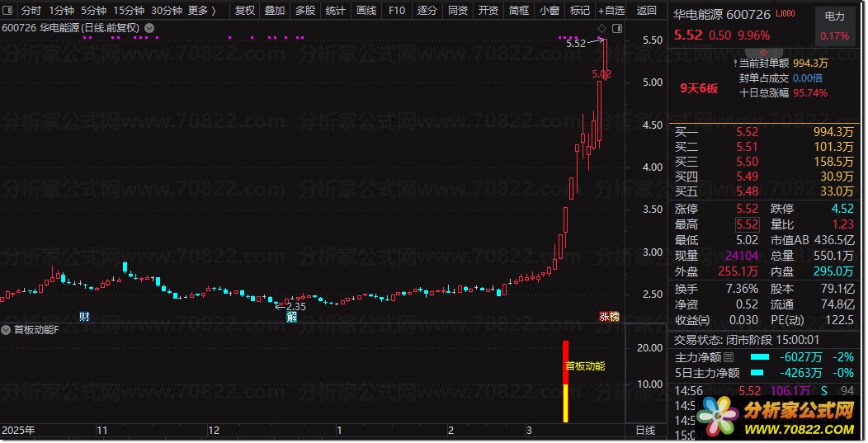
Task: Select the 买二 price 5.51
Action: click(x=747, y=147)
